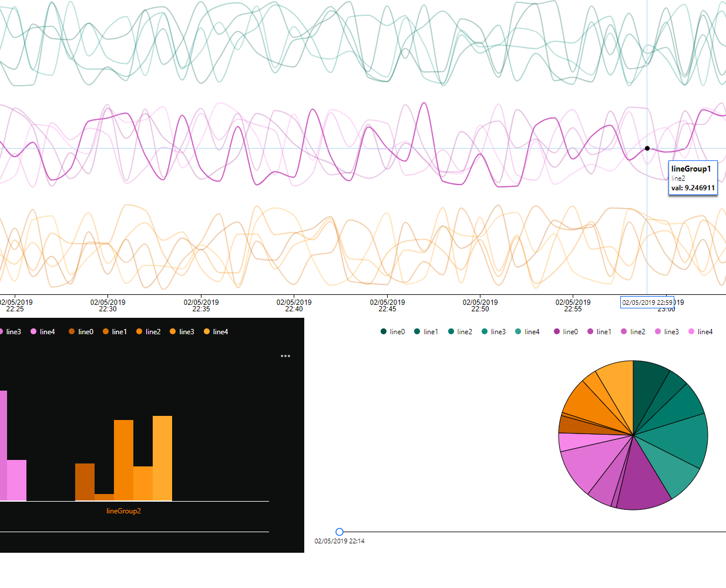Toggle orange line1 in bar chart legend
Viewport: 726px width, 588px height.
click(x=115, y=332)
